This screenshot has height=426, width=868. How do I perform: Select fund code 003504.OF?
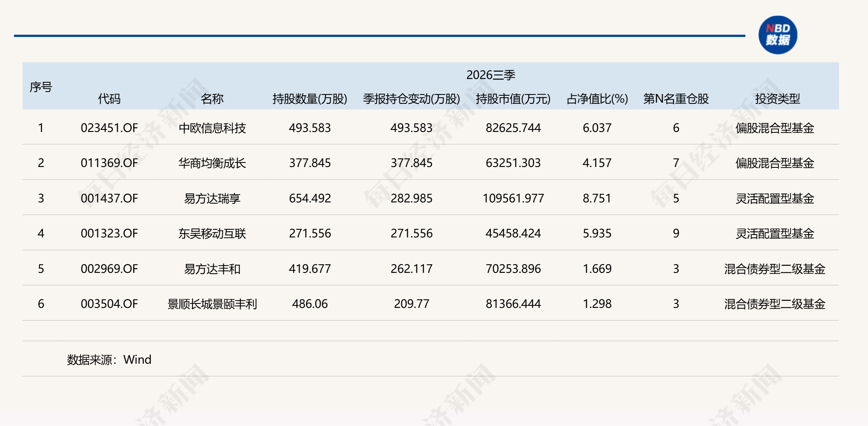109,304
